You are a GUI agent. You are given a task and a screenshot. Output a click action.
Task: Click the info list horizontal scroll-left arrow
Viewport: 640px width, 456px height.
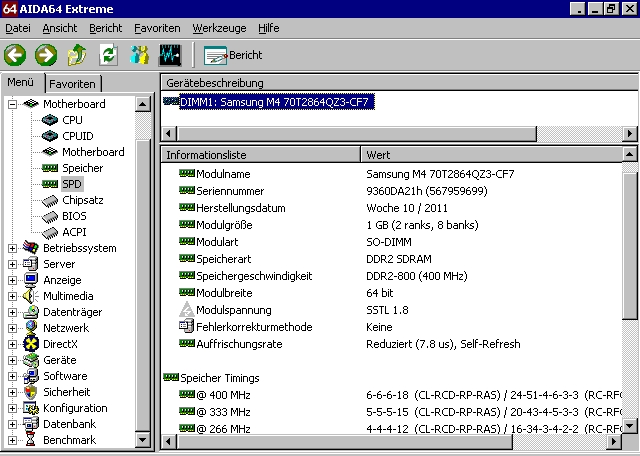[169, 441]
